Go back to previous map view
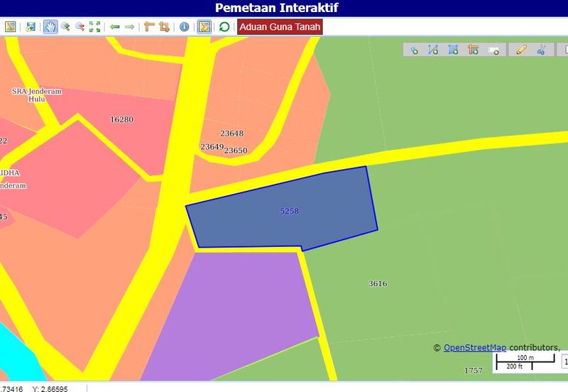Screen dimensions: 568x392 (114, 27)
